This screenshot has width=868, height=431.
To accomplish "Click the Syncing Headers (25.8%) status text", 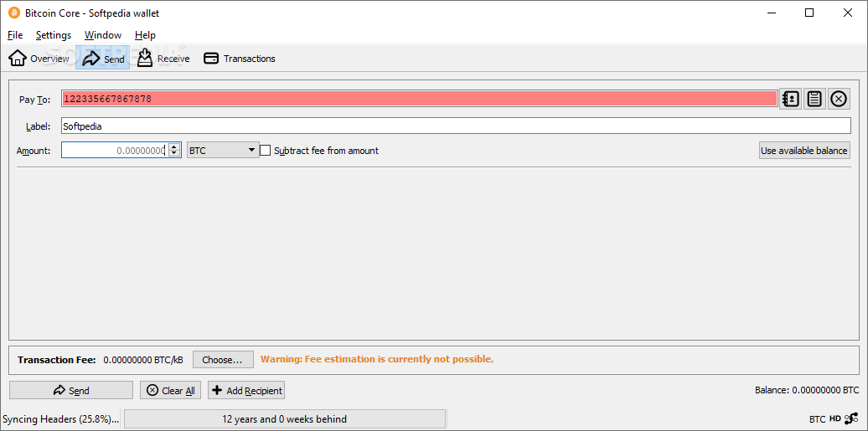I will coord(61,418).
